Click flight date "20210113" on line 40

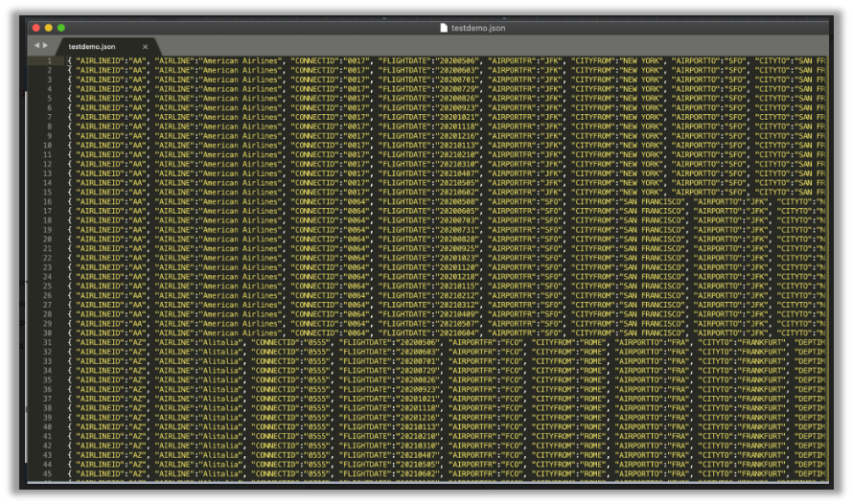tap(418, 427)
